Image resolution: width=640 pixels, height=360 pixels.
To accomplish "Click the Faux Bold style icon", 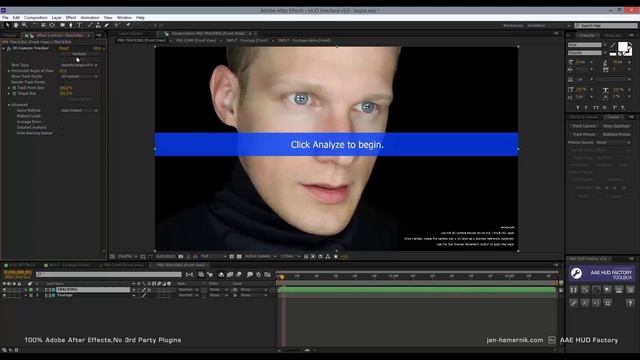I will click(x=578, y=108).
